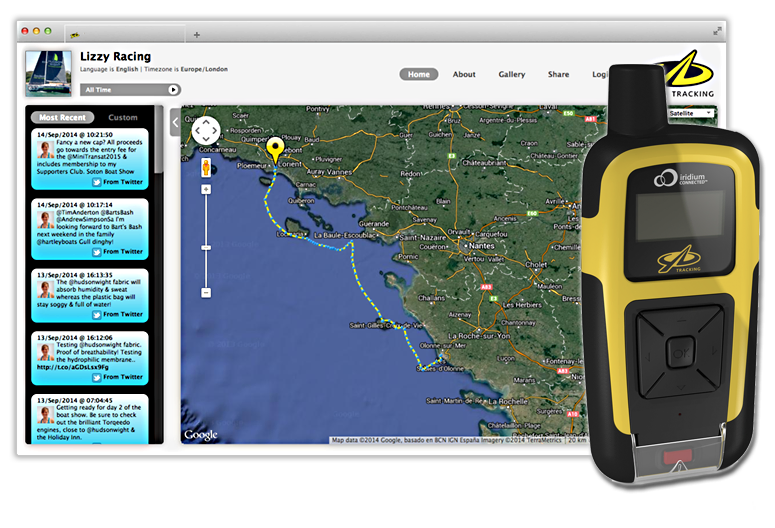Click the 14/Sep/2014 @ 10:17:14 timestamp
The width and height of the screenshot is (775, 528).
click(x=75, y=205)
